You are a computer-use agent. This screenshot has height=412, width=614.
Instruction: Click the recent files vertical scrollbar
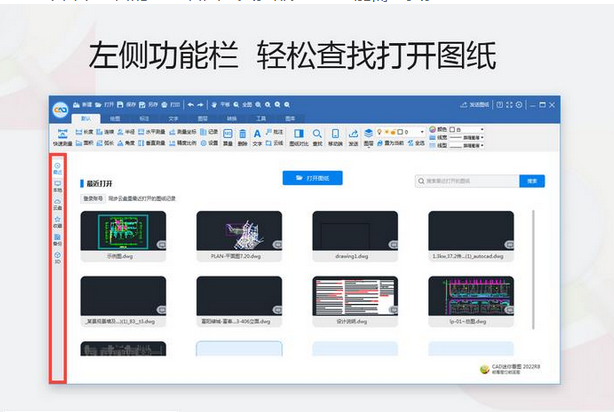point(533,269)
